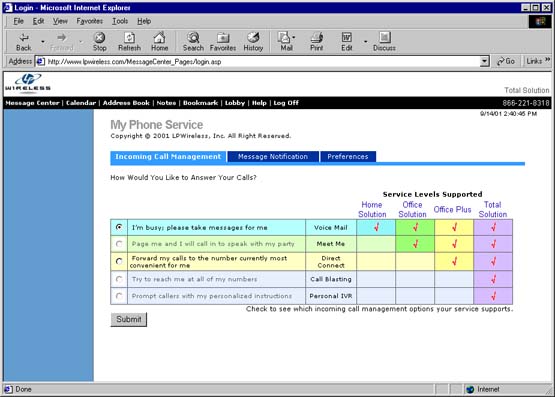The image size is (555, 397).
Task: Open the Help menu
Action: pos(144,21)
